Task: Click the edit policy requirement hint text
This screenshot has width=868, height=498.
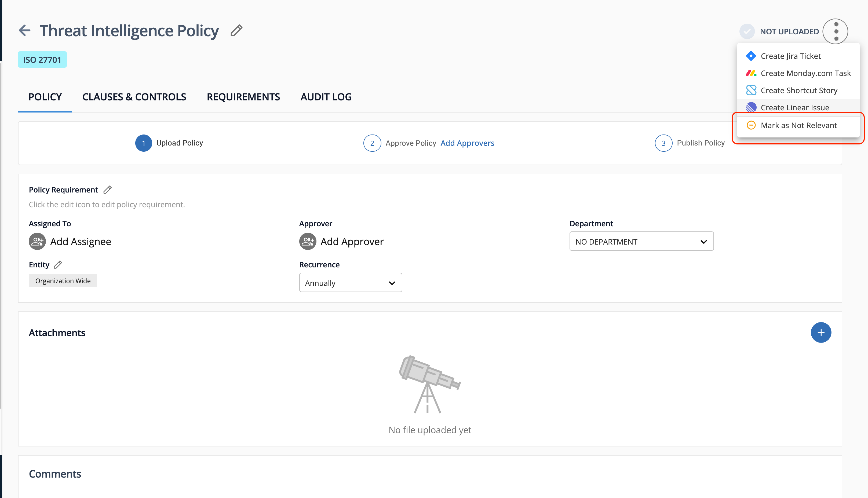Action: tap(107, 205)
